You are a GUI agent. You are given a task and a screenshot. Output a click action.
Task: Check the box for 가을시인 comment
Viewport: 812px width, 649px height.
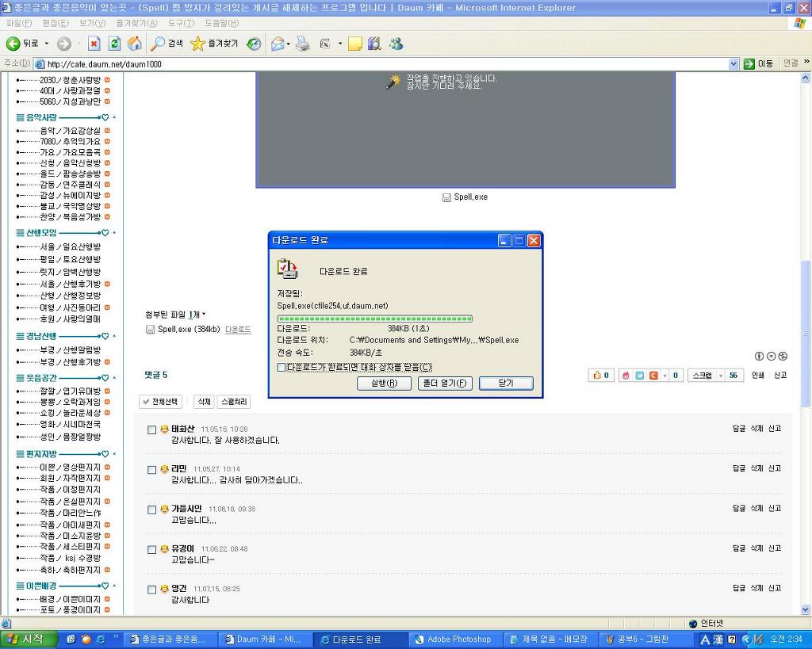(151, 510)
